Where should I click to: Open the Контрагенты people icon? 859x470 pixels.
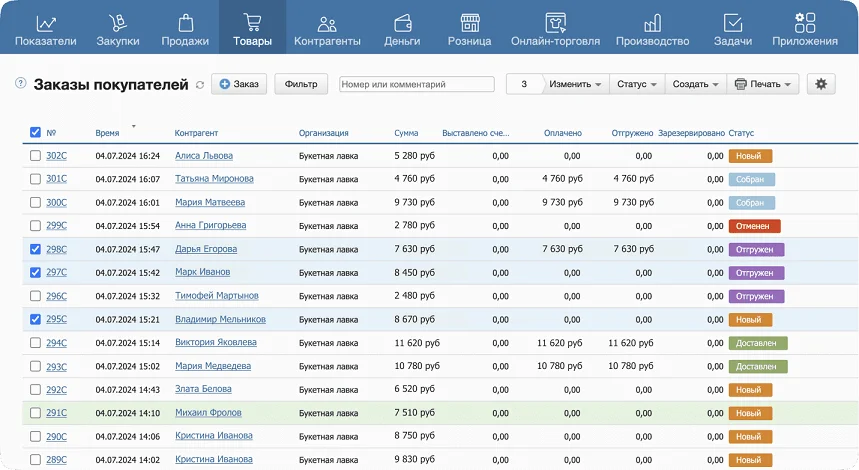(x=326, y=23)
